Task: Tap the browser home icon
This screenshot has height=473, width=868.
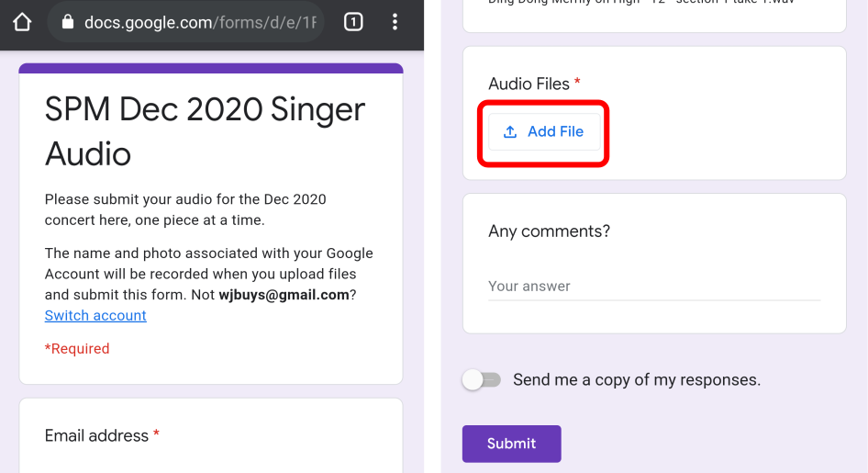Action: [x=22, y=22]
